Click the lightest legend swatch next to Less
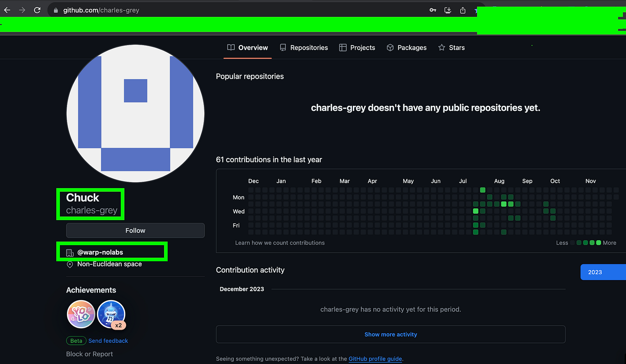Viewport: 626px width, 364px height. pyautogui.click(x=572, y=243)
